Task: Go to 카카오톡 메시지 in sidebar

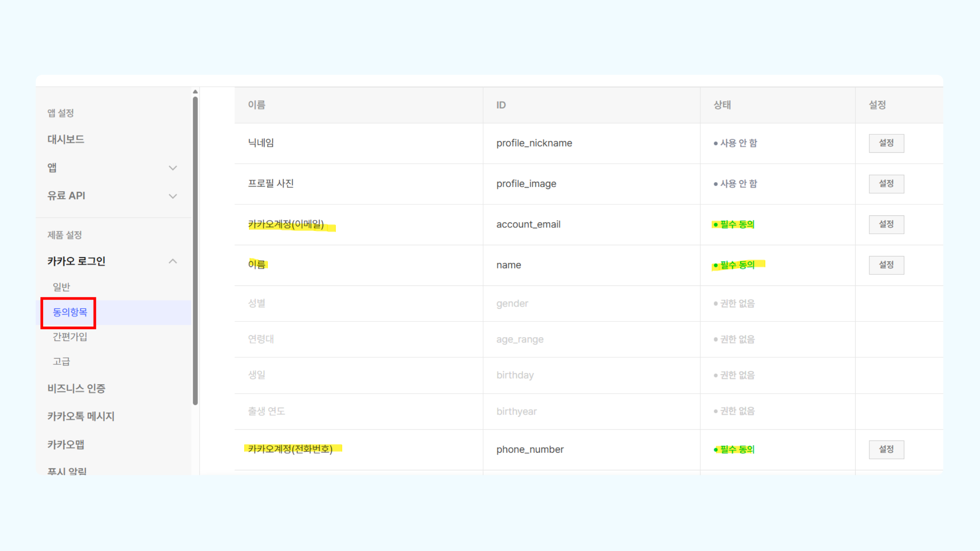Action: [81, 416]
